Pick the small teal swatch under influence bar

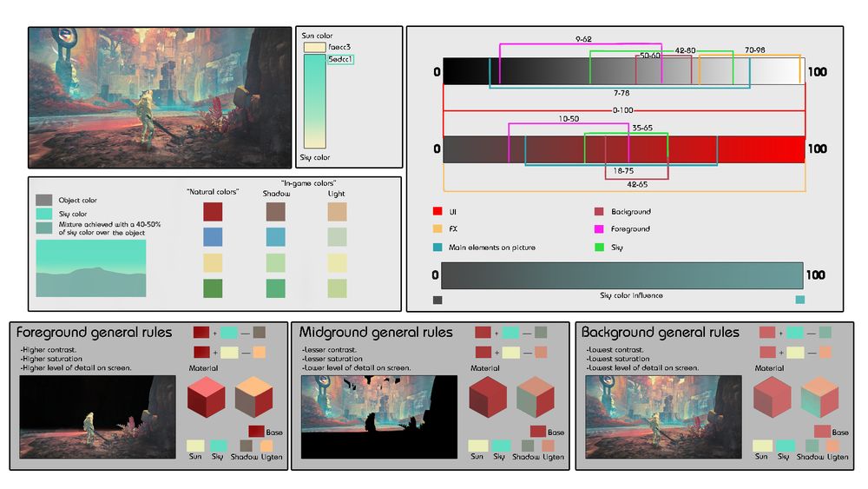point(800,300)
